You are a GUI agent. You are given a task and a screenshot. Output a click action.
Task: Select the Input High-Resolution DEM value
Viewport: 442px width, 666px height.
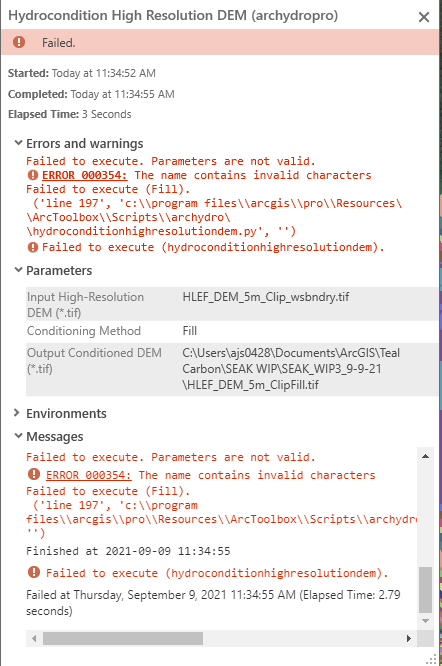click(266, 297)
